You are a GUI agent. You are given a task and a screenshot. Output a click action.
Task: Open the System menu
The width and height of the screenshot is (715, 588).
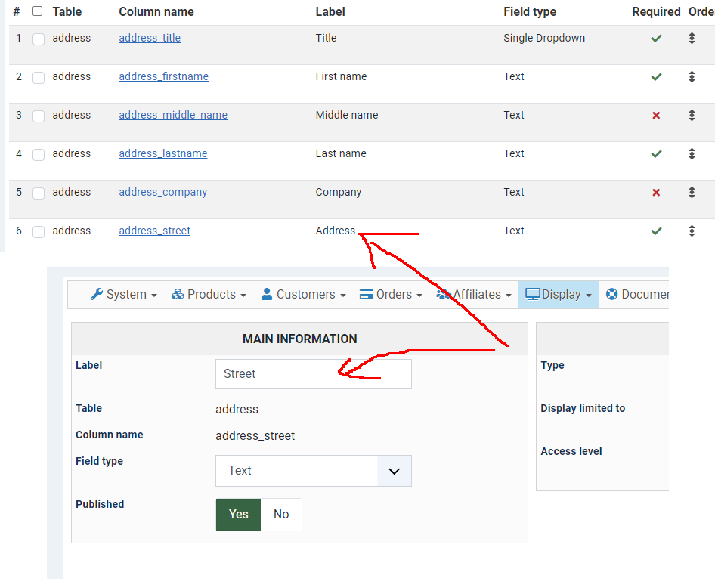point(123,295)
